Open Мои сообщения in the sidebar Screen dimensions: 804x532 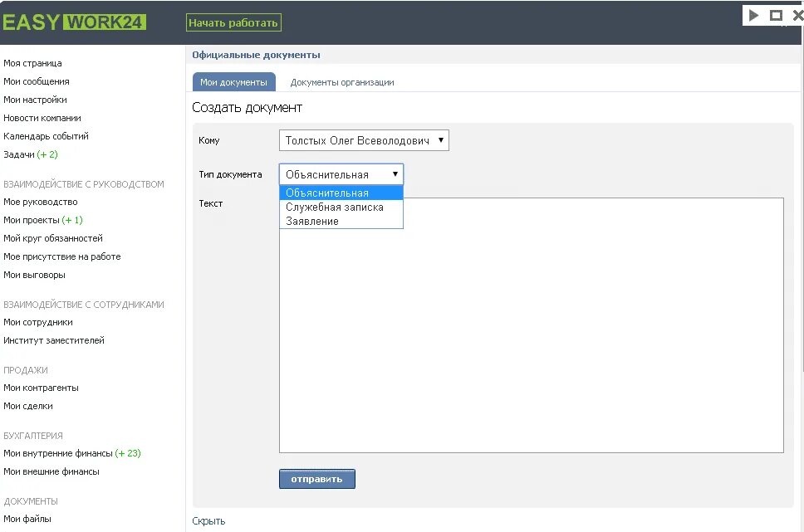pyautogui.click(x=37, y=81)
